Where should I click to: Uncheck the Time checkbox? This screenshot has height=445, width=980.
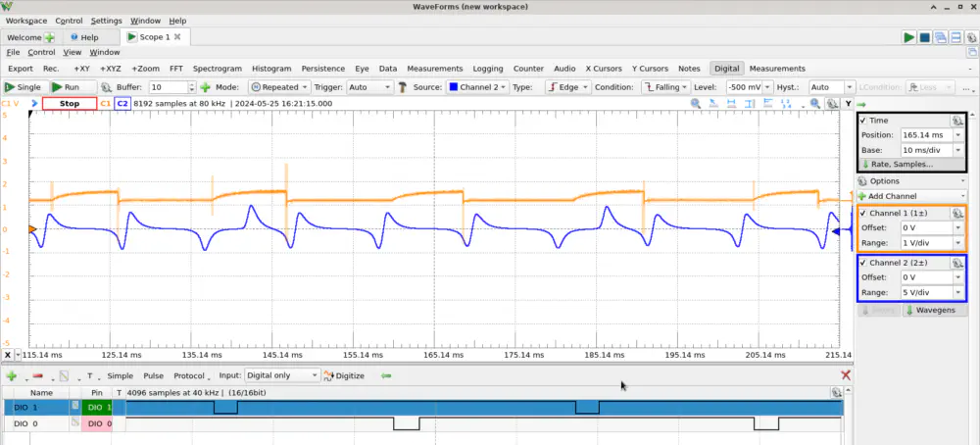click(863, 121)
